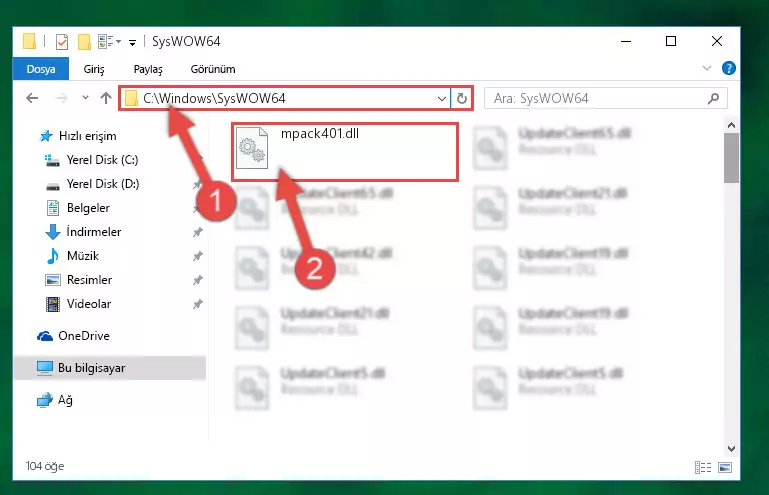Close the SysWOW64 window
This screenshot has width=769, height=495.
tap(717, 41)
